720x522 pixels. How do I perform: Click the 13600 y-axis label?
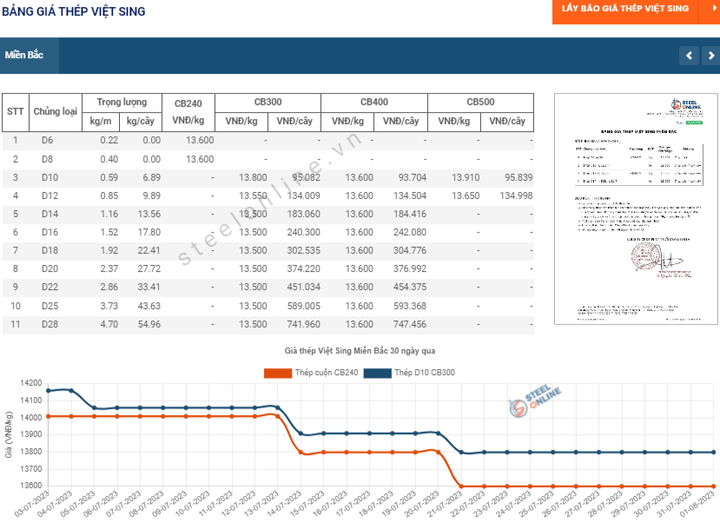(x=31, y=485)
